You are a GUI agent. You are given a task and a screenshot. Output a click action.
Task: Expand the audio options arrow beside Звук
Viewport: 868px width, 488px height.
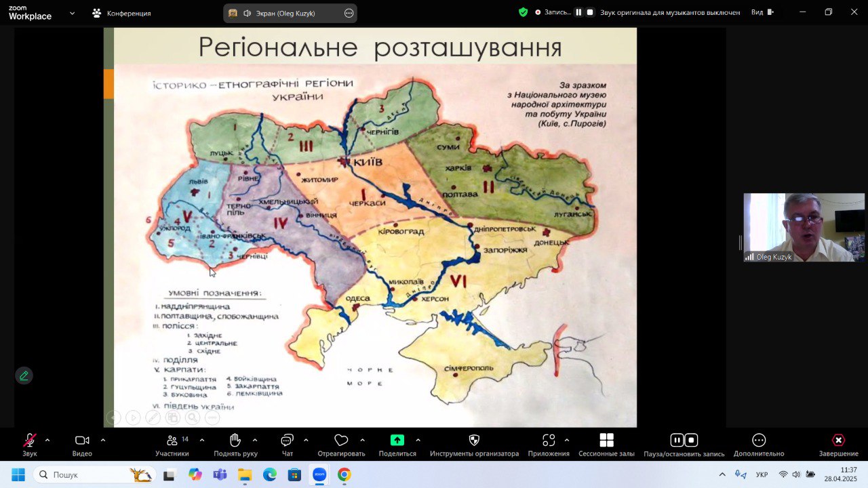coord(47,440)
